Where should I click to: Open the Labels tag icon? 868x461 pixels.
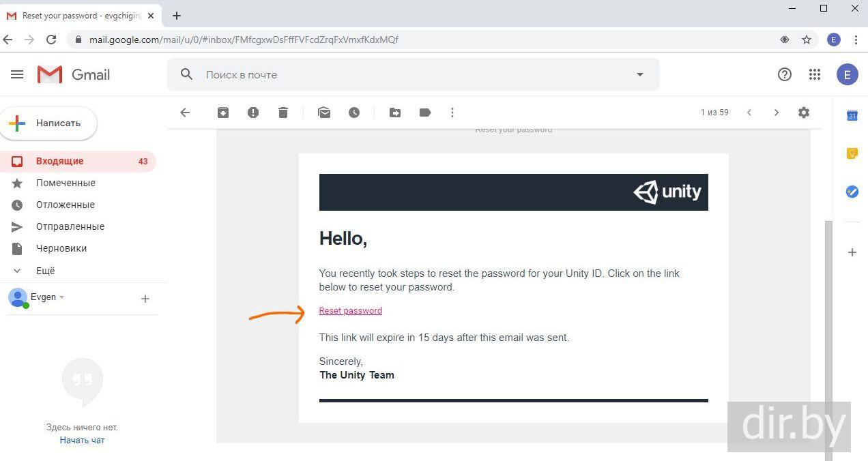click(x=425, y=113)
